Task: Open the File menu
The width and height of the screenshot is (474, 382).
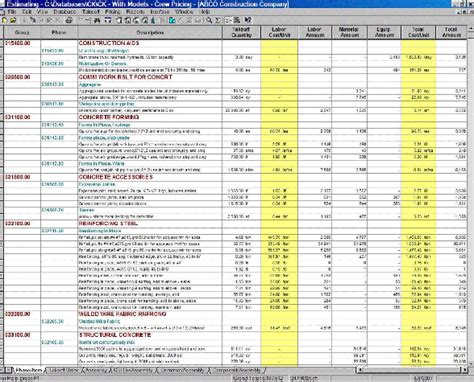Action: [12, 12]
